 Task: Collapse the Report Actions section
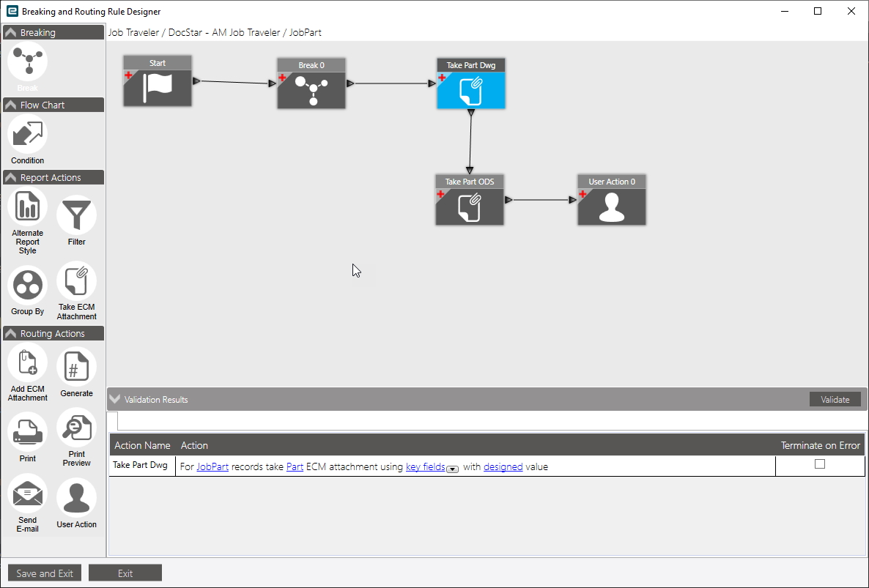[10, 178]
